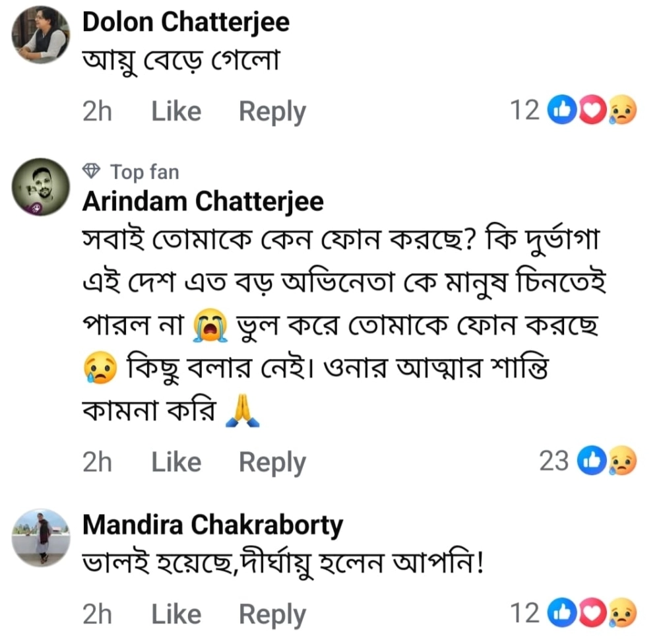Reply to Dolon Chatterjee's comment
659x644 pixels.
tap(272, 112)
